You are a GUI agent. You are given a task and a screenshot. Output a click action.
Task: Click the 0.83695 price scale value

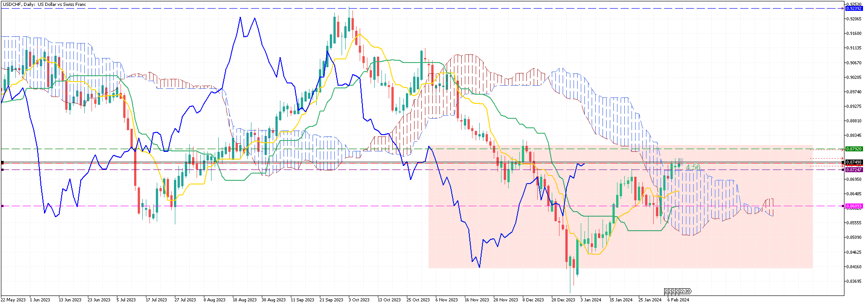(x=855, y=281)
